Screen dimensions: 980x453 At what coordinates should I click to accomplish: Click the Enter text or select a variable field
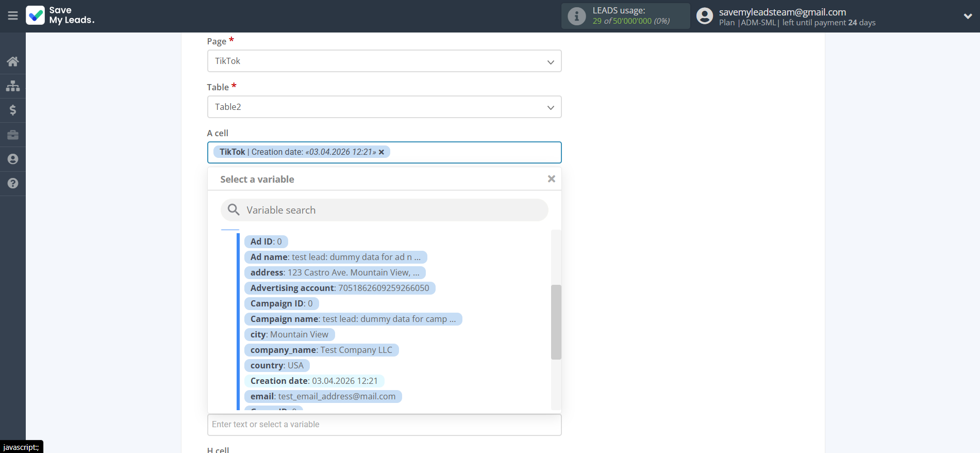[x=384, y=425]
